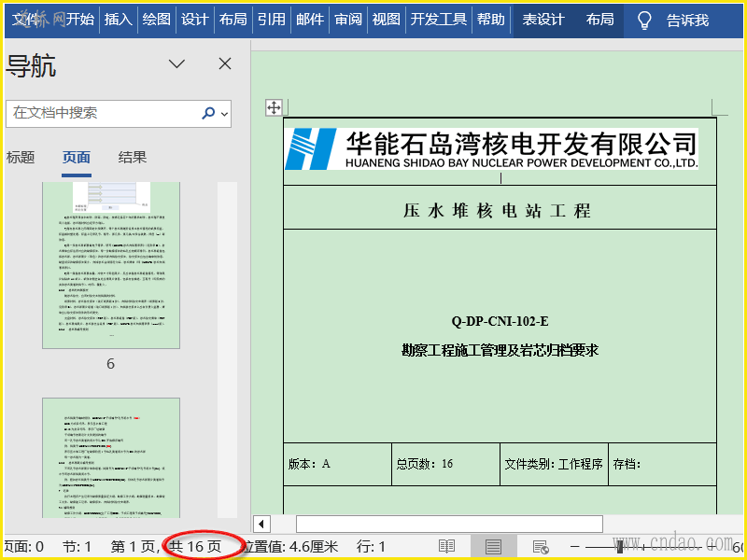Click the 压水堆核电站工程 heading text
The width and height of the screenshot is (747, 560).
coord(497,211)
